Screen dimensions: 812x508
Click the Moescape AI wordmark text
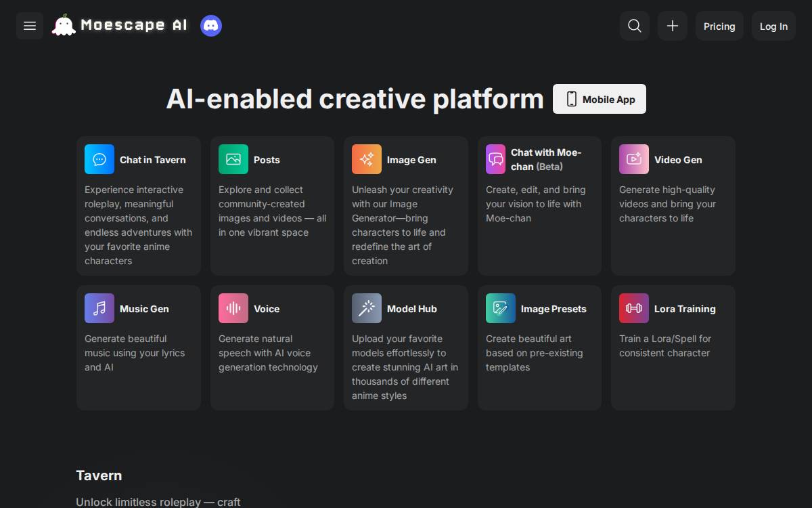134,25
